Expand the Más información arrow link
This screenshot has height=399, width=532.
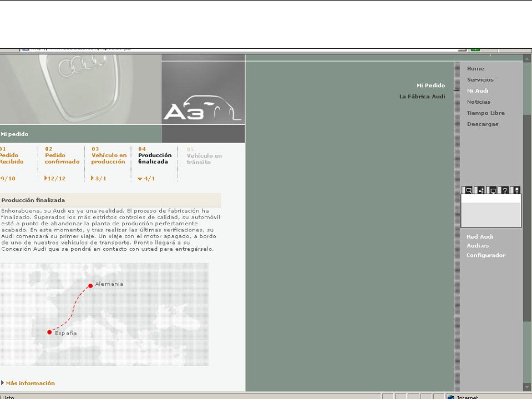coord(2,383)
